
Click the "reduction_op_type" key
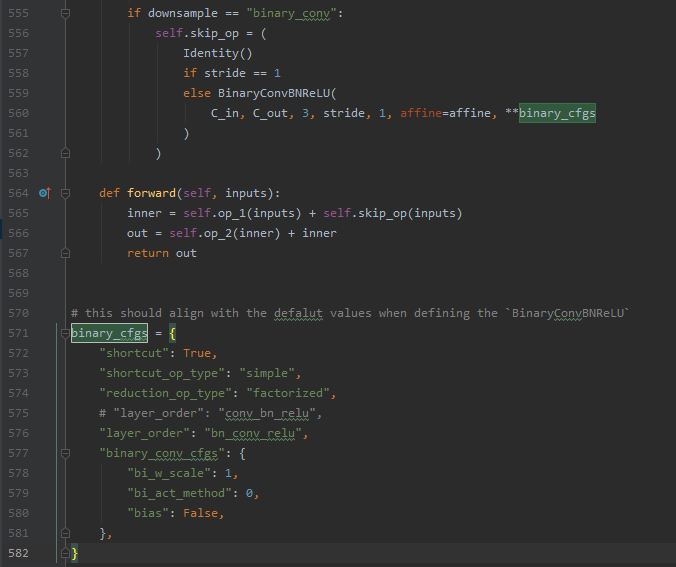166,393
